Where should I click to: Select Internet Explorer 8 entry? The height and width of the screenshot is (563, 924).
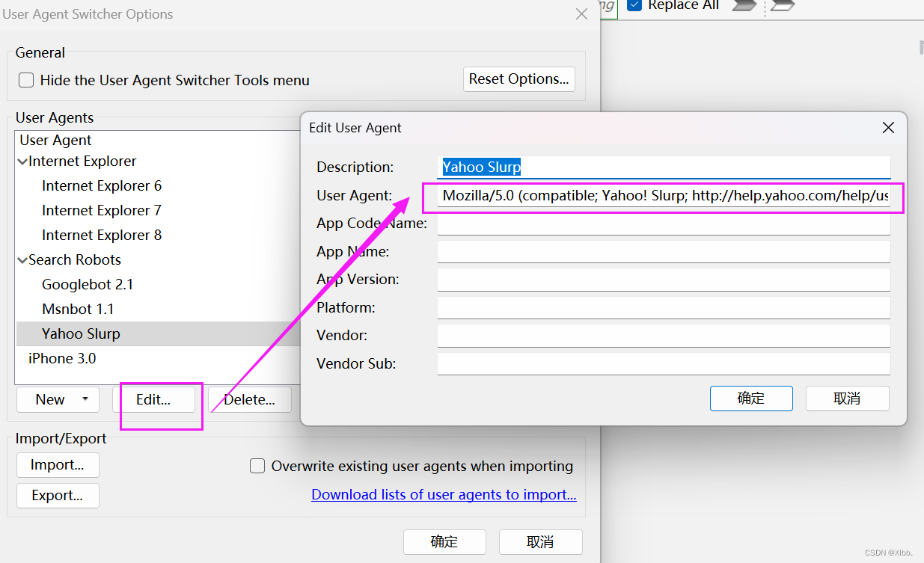point(102,235)
